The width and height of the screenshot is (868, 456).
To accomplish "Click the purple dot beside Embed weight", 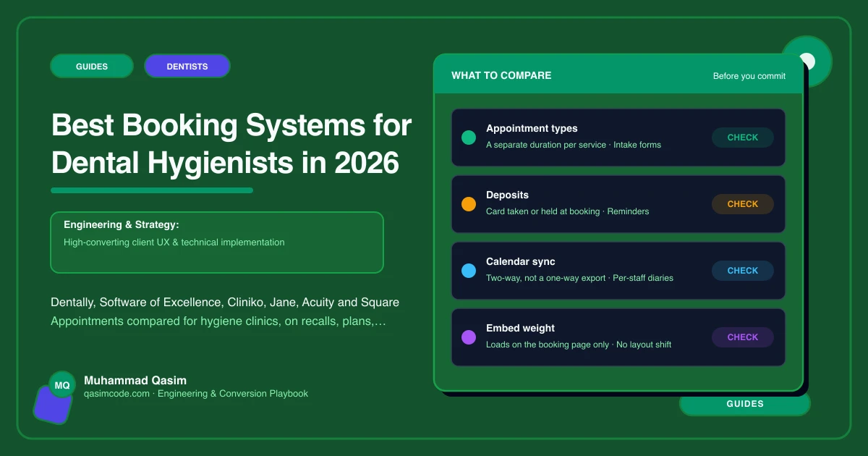I will [469, 337].
